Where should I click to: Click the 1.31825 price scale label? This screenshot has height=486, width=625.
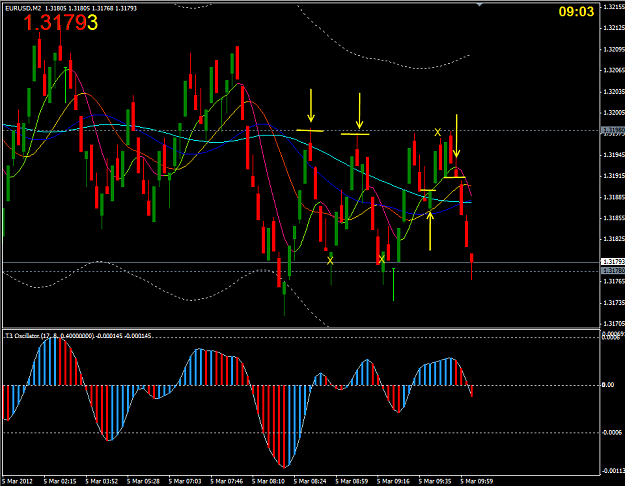[614, 239]
